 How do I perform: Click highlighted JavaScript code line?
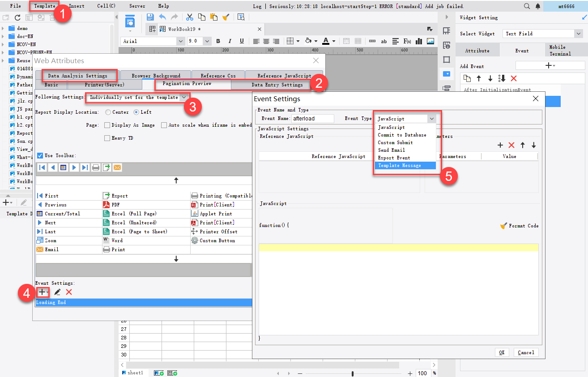coord(398,248)
